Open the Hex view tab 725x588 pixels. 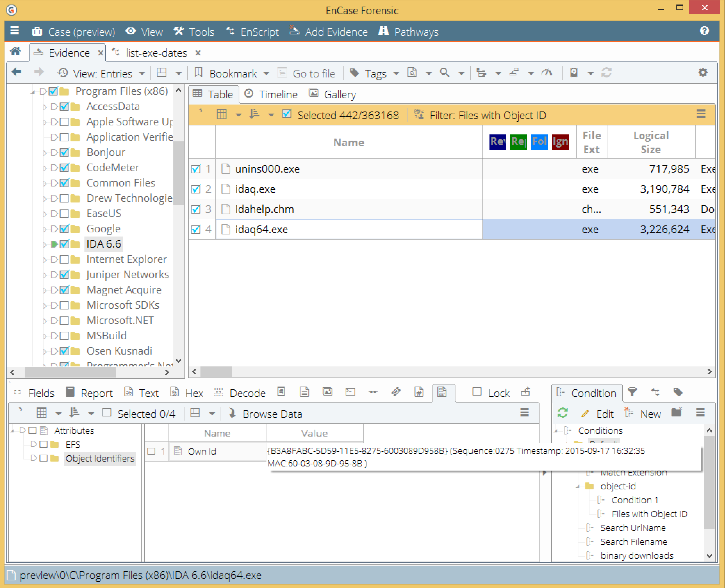tap(187, 393)
